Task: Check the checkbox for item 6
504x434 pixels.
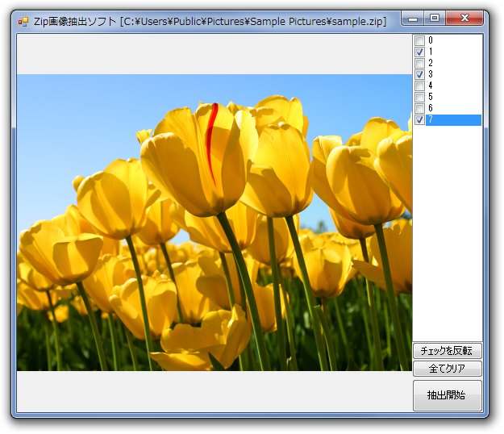Action: (419, 108)
